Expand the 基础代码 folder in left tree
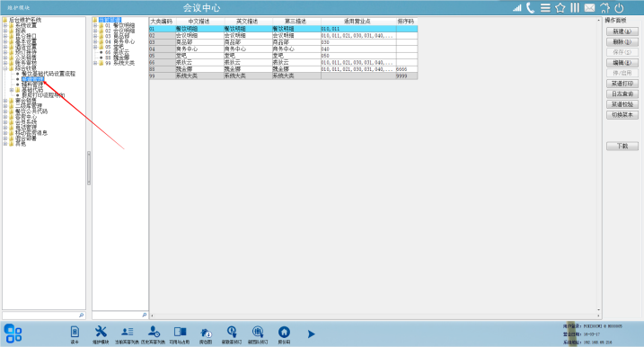 (12, 90)
